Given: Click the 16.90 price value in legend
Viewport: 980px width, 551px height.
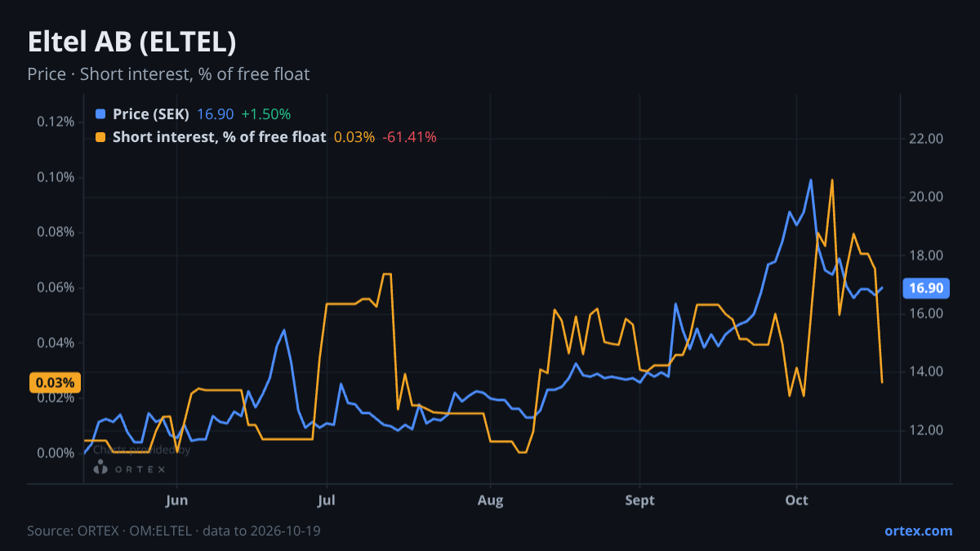Looking at the screenshot, I should pos(215,114).
